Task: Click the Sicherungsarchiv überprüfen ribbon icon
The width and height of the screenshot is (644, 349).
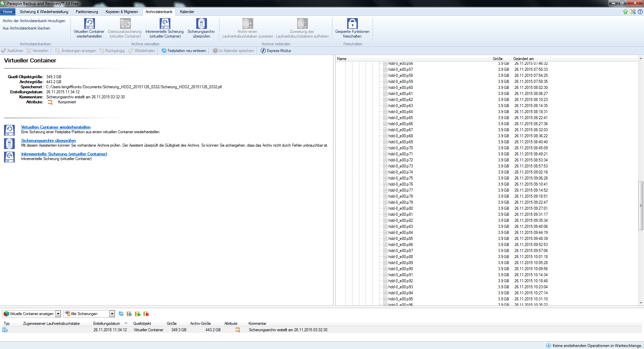Action: coord(201,23)
